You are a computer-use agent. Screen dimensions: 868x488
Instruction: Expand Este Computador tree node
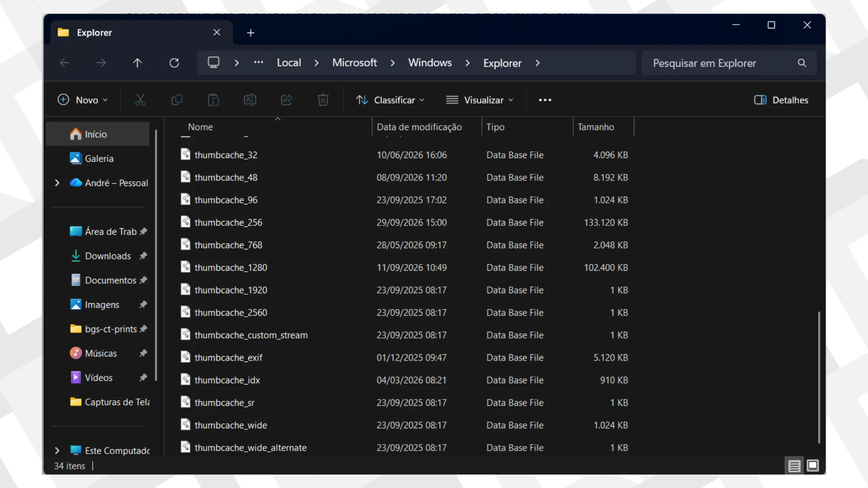57,450
